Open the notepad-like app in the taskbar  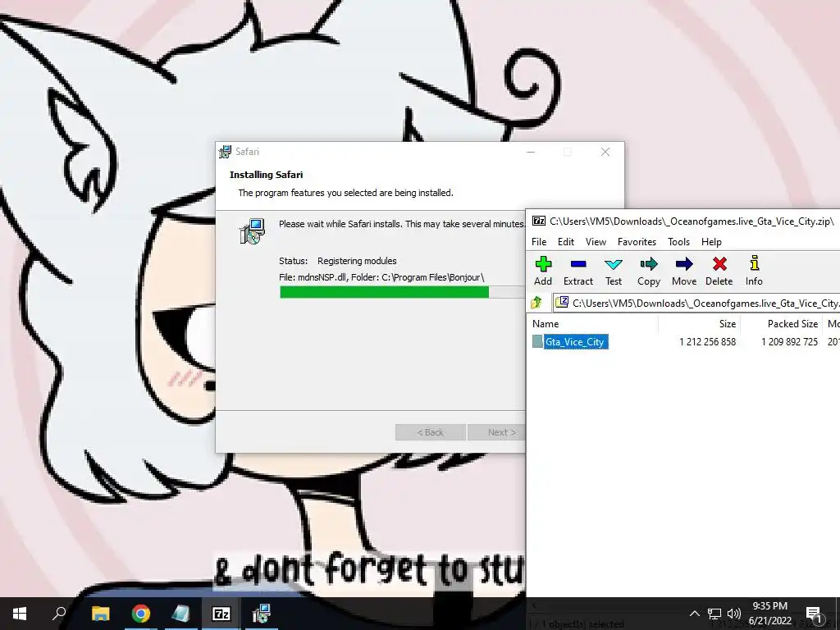(180, 614)
